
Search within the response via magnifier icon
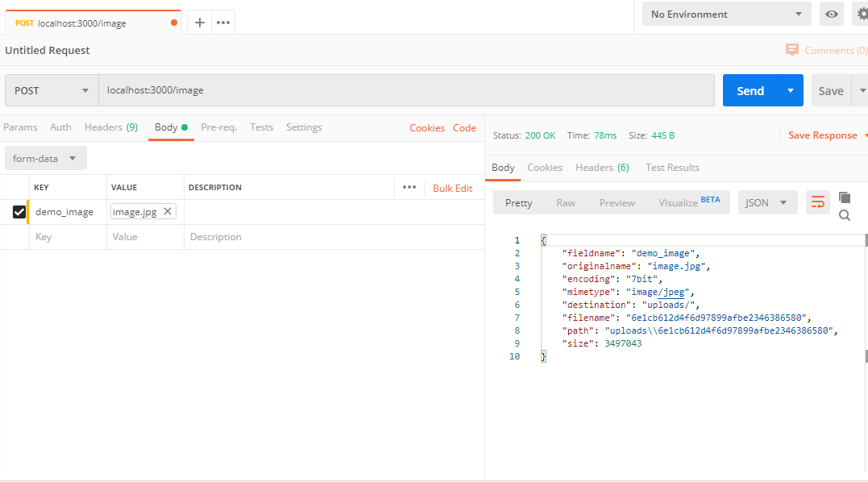tap(844, 215)
